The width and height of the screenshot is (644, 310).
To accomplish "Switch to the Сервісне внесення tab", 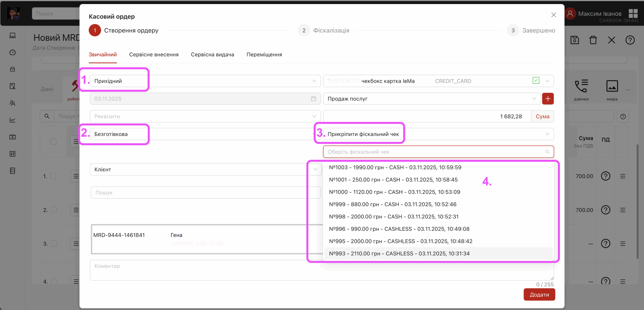I will (x=154, y=55).
